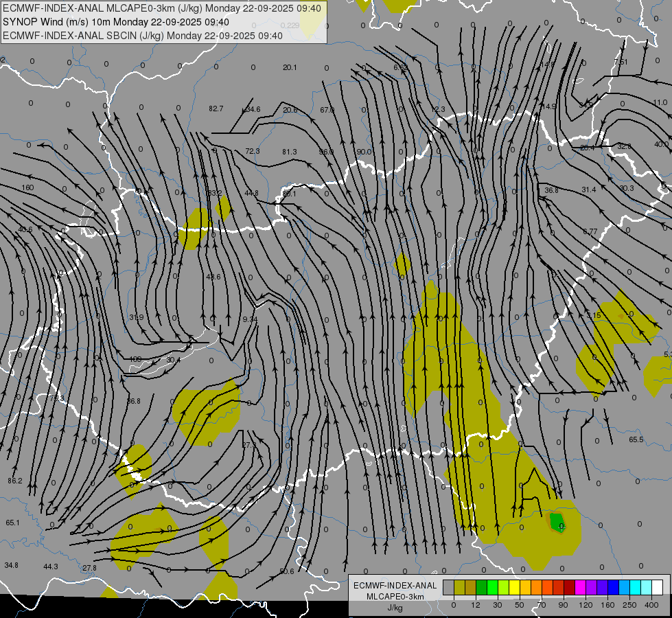
Task: Click the gray legend swatch below 0
Action: (x=448, y=587)
